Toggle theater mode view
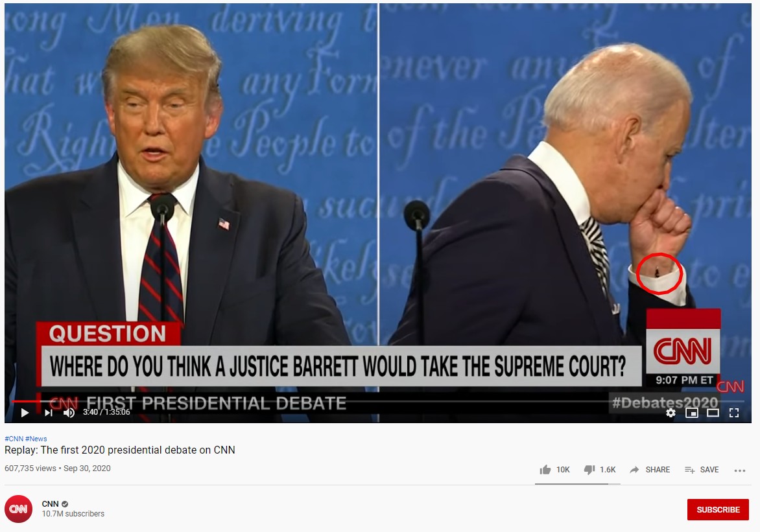Image resolution: width=760 pixels, height=532 pixels. (x=713, y=413)
